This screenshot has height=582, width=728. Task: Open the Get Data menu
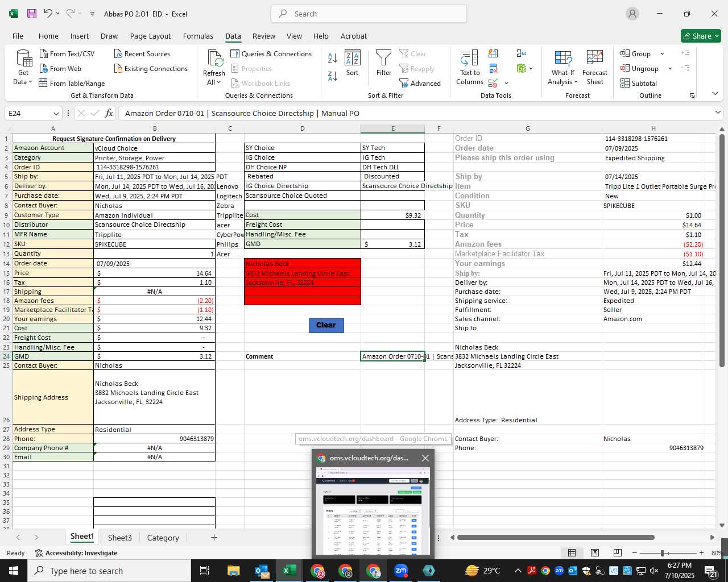tap(23, 68)
